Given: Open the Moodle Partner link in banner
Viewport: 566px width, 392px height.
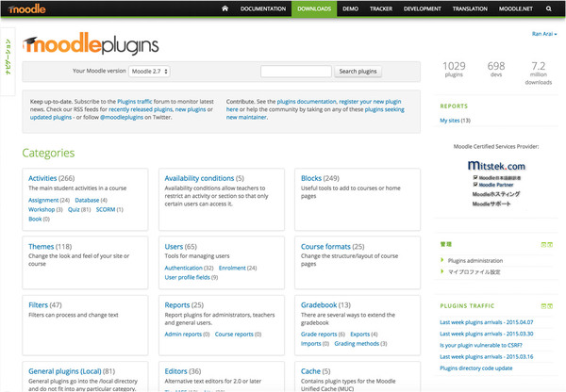Looking at the screenshot, I should (x=496, y=185).
